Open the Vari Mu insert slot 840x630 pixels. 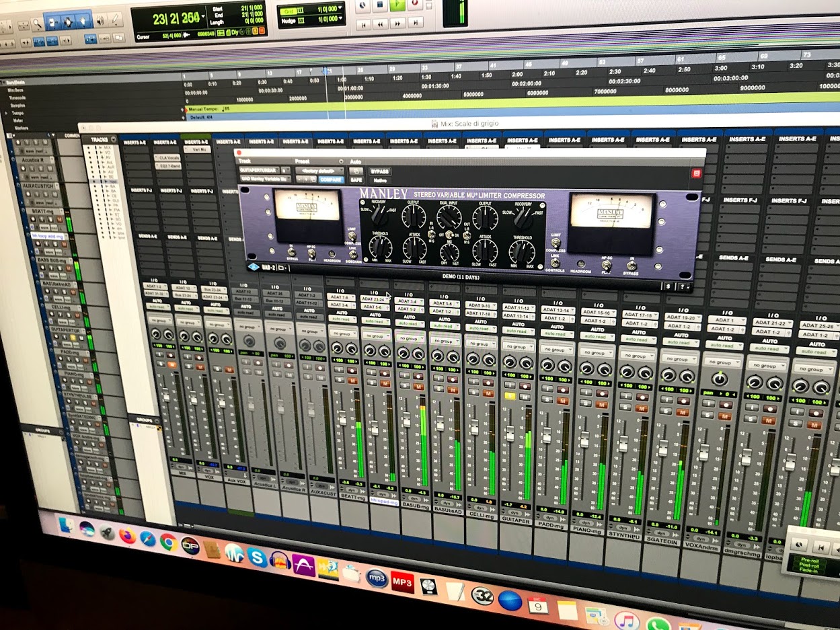(196, 150)
